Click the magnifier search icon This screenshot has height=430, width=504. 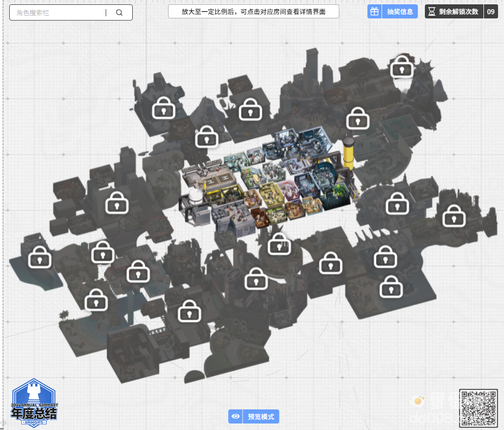coord(119,12)
